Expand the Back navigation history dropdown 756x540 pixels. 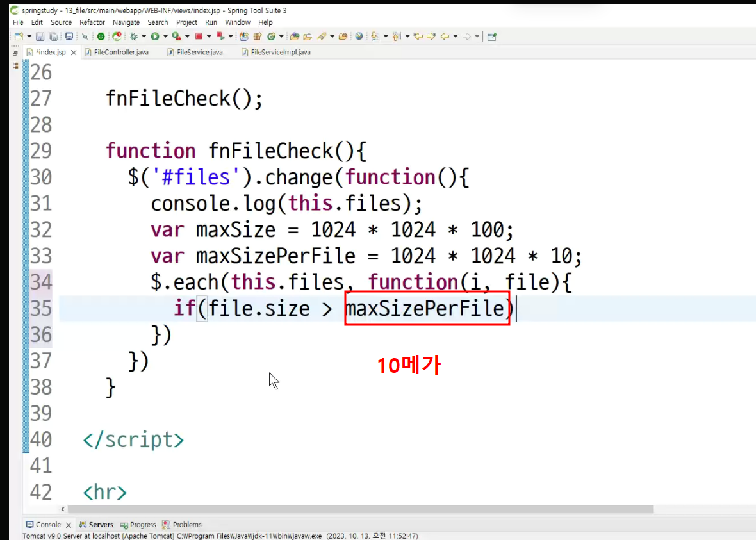(455, 37)
